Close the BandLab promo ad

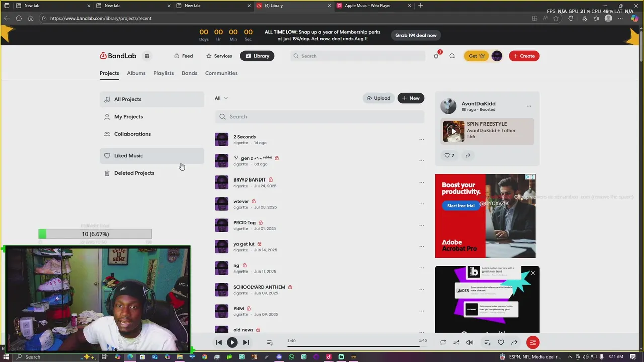click(x=533, y=273)
